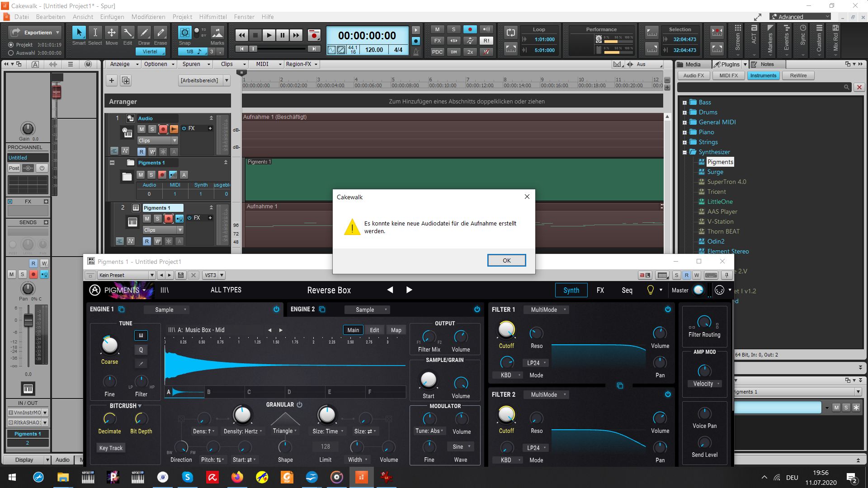868x488 pixels.
Task: Toggle Filter 2 power button
Action: coord(668,394)
